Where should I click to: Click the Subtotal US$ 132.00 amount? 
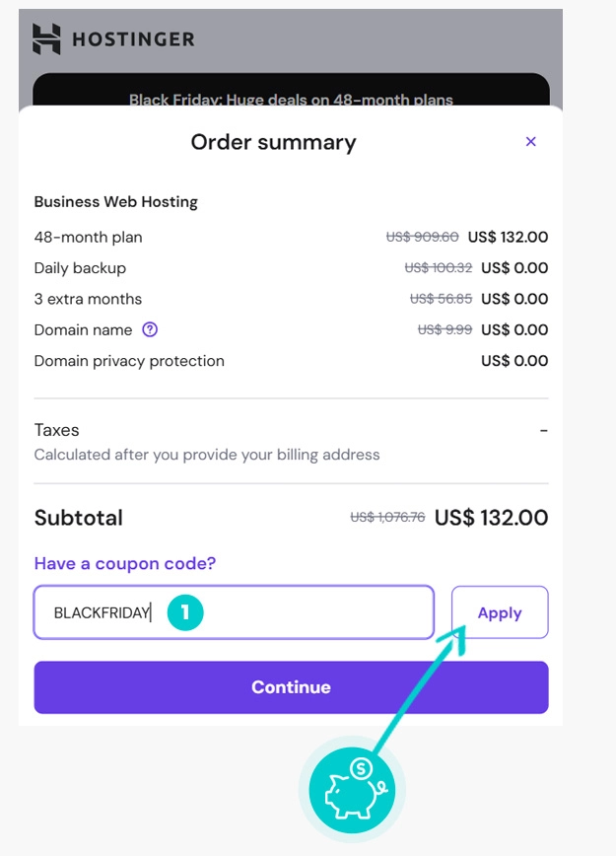[x=491, y=518]
